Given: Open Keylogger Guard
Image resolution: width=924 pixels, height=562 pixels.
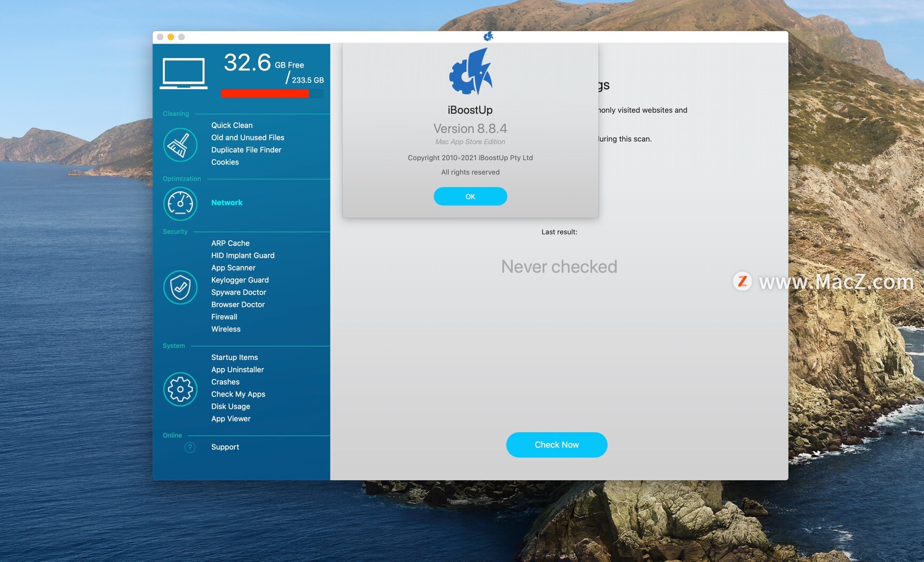Looking at the screenshot, I should (240, 280).
